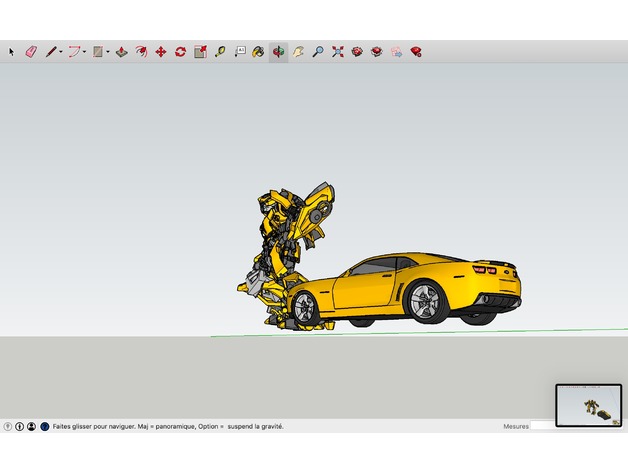Select the Text label tool

240,52
